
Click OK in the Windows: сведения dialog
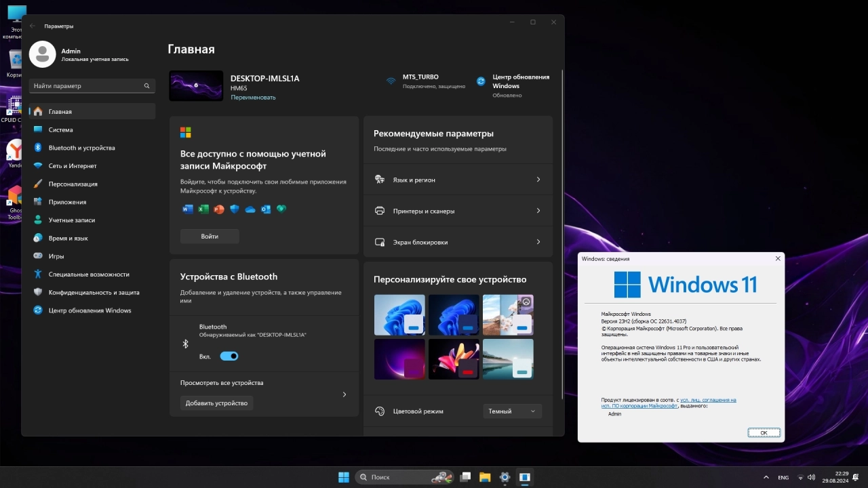click(x=764, y=432)
